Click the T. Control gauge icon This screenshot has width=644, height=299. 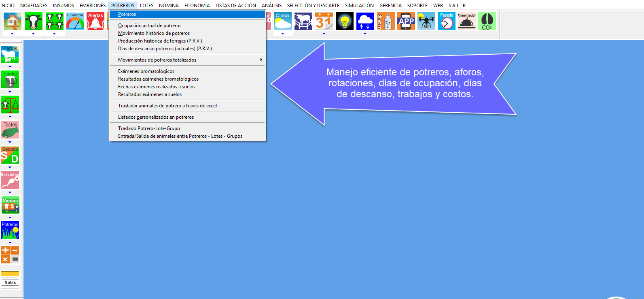(x=75, y=21)
